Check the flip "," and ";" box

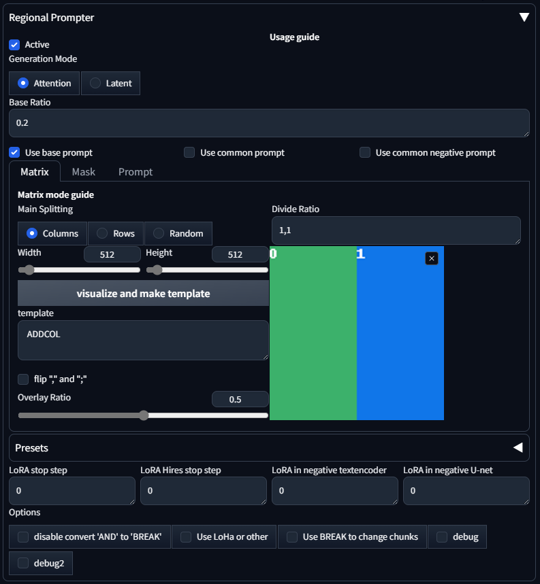click(x=23, y=380)
